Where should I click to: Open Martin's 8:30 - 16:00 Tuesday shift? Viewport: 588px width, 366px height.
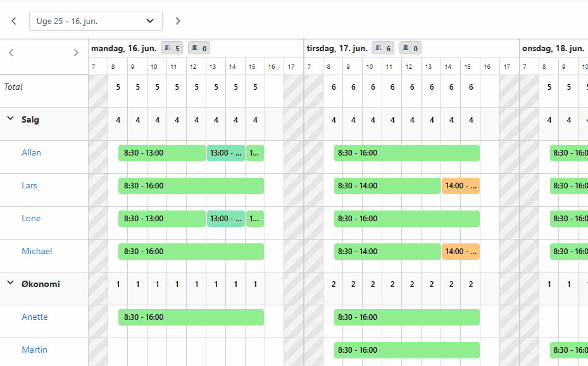point(406,350)
